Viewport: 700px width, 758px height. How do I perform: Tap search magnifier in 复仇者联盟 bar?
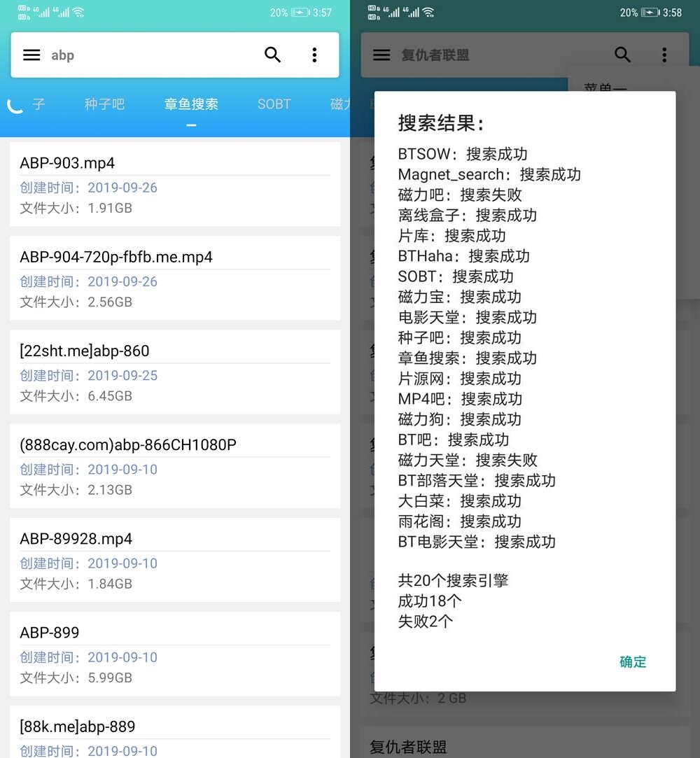point(622,55)
